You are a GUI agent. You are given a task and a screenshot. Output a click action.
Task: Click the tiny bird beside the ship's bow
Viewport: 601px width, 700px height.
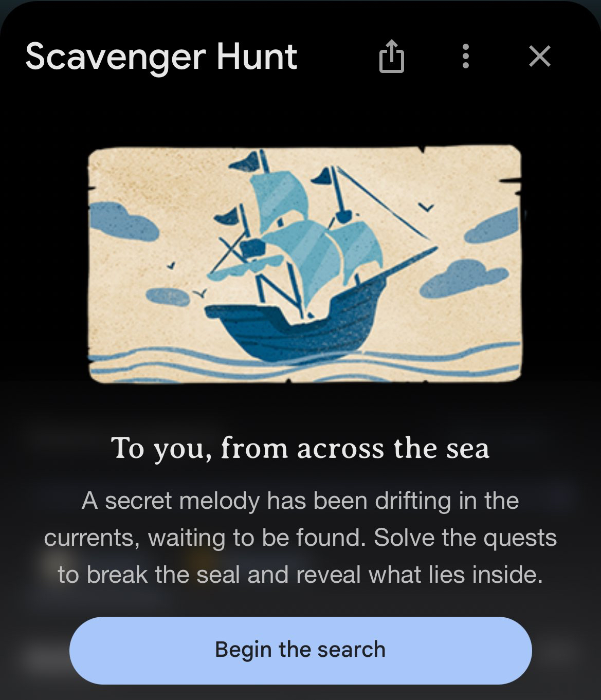tap(201, 293)
